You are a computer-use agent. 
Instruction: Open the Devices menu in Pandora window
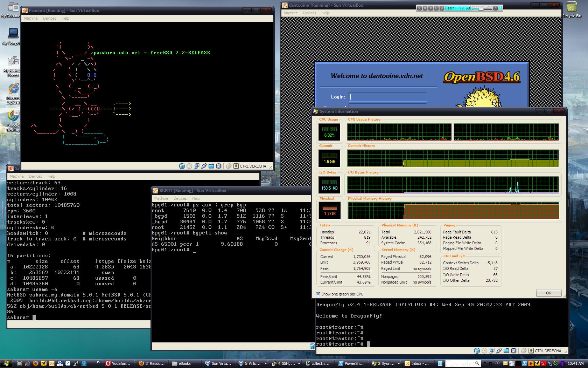coord(49,18)
